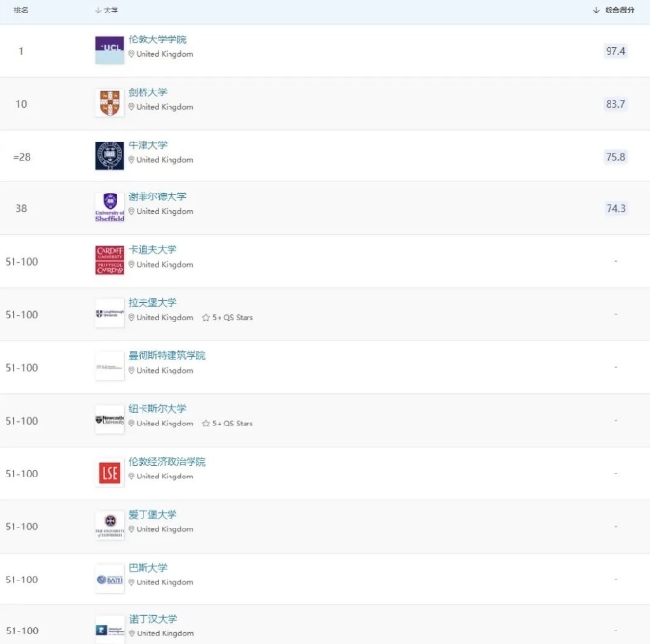Click the Cardiff University red logo
Image resolution: width=650 pixels, height=644 pixels.
click(110, 261)
